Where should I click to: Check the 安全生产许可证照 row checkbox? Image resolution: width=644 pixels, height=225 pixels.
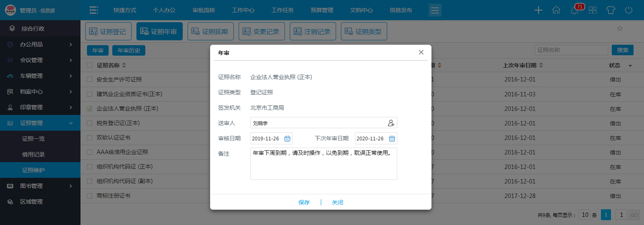pyautogui.click(x=89, y=79)
